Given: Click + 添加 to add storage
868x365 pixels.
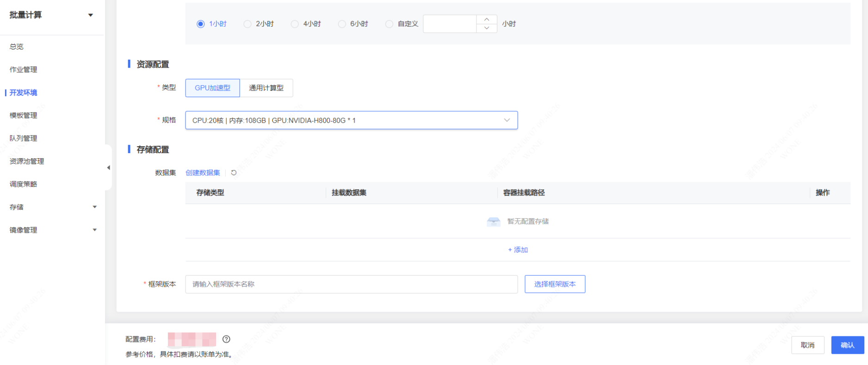Looking at the screenshot, I should [518, 250].
